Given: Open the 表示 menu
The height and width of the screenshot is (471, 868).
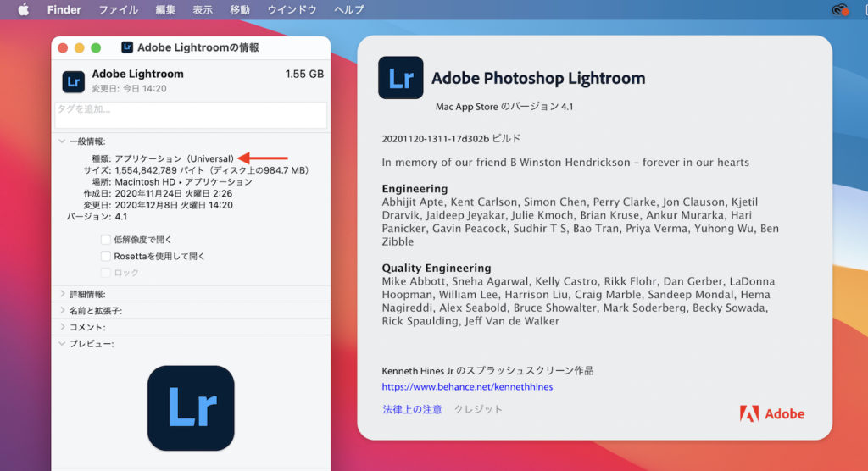Looking at the screenshot, I should [x=202, y=9].
